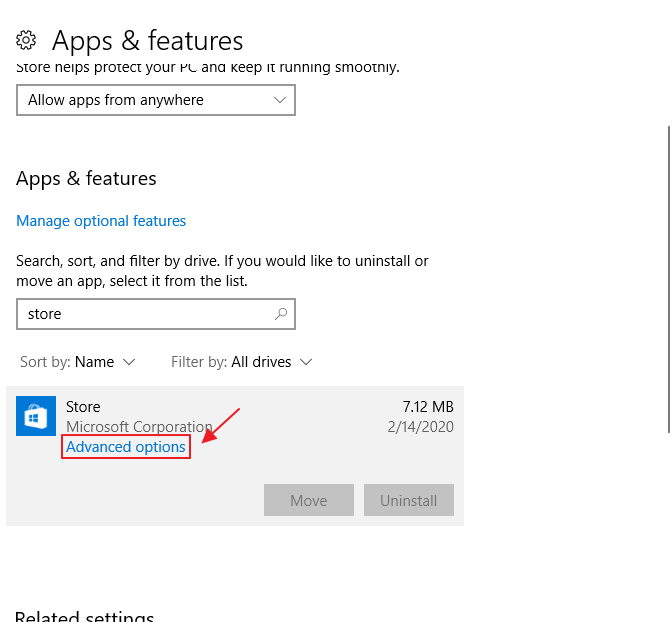Click the vertical scrollbar on the right
672x622 pixels.
668,280
